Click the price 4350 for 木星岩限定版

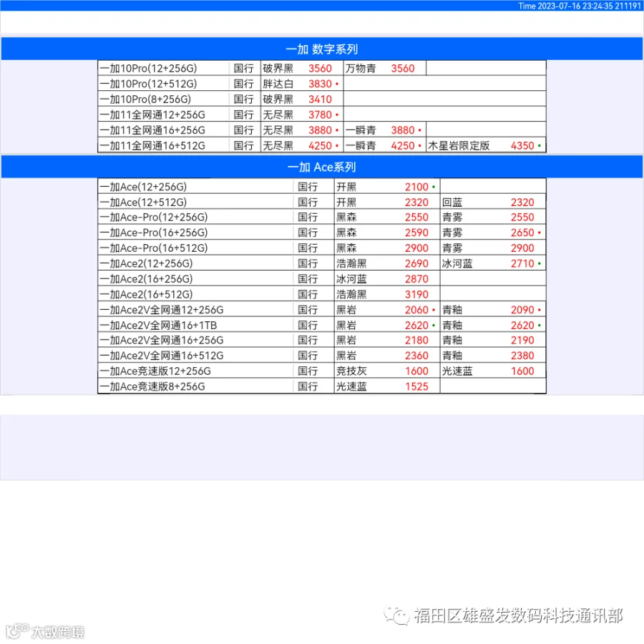click(522, 146)
